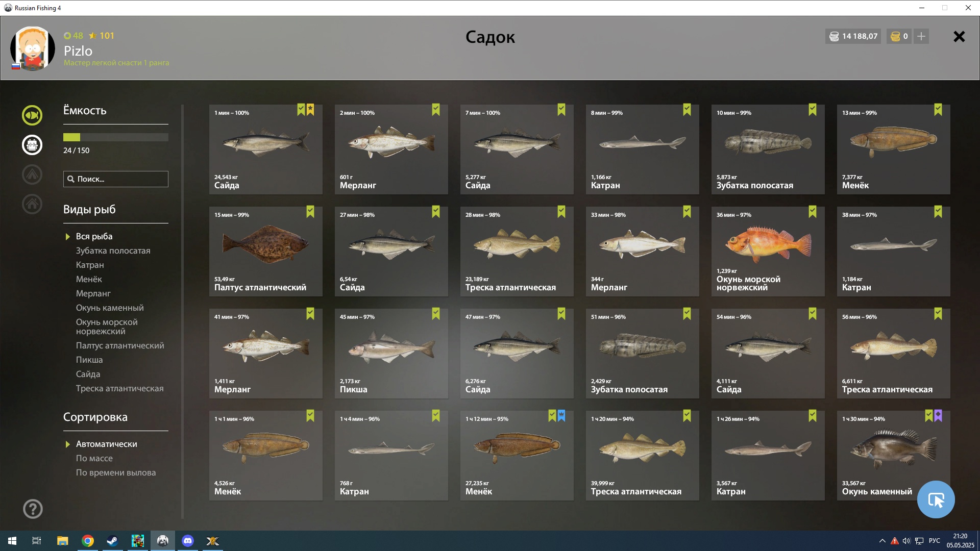Filter fish list by Сайда
Screen dimensions: 980x551
(x=88, y=374)
